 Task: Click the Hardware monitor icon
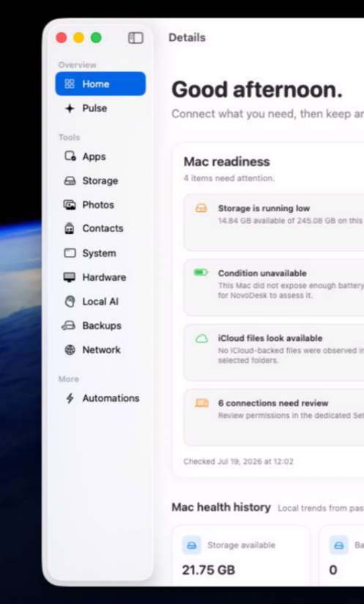tap(70, 277)
